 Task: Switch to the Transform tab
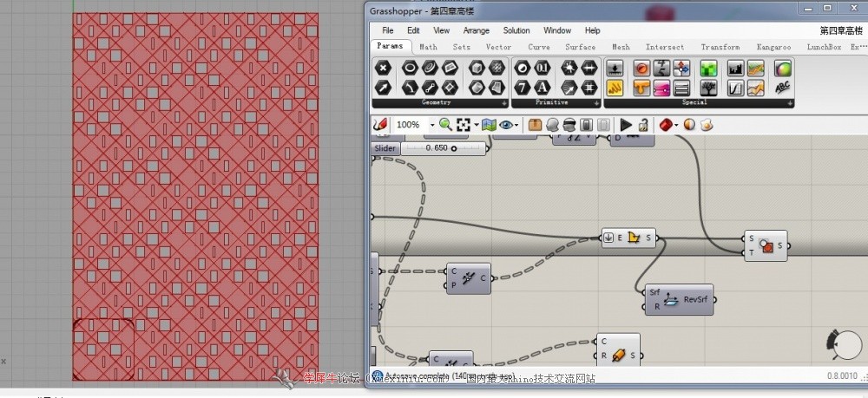pyautogui.click(x=720, y=47)
